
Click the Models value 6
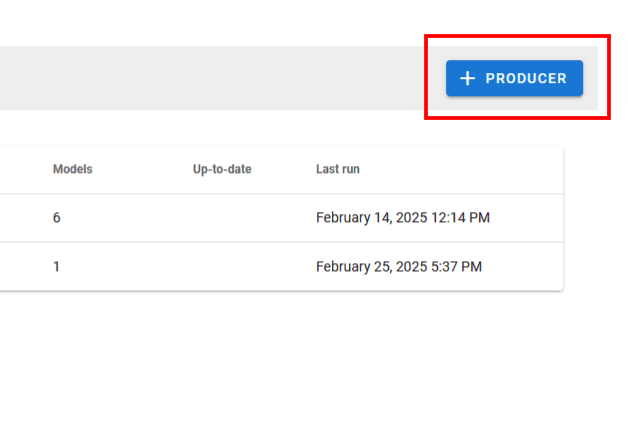pos(57,217)
